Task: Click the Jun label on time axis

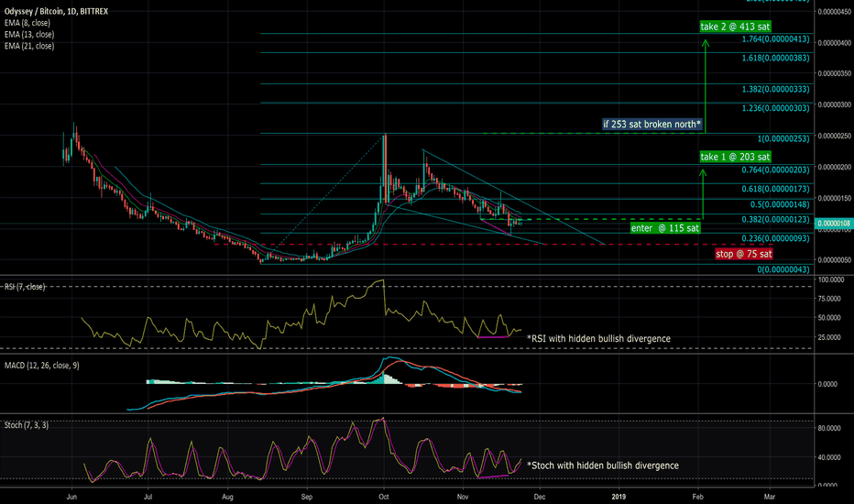Action: coord(71,497)
